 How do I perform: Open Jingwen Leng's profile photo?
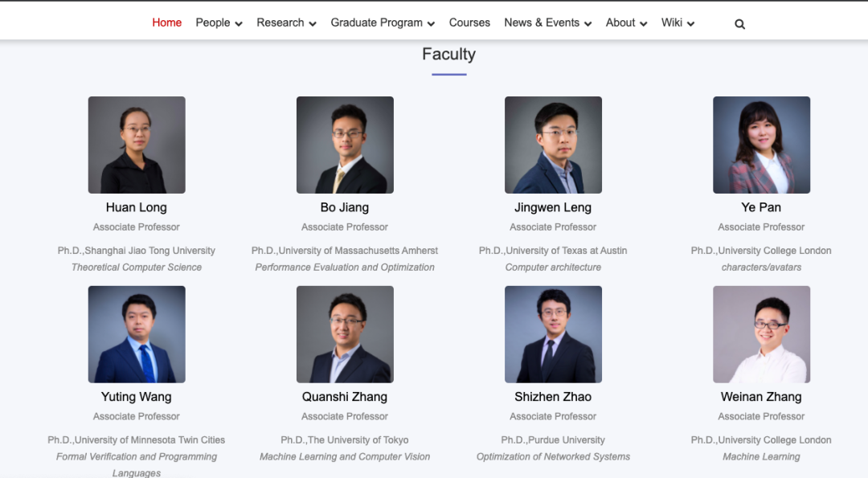(x=553, y=145)
